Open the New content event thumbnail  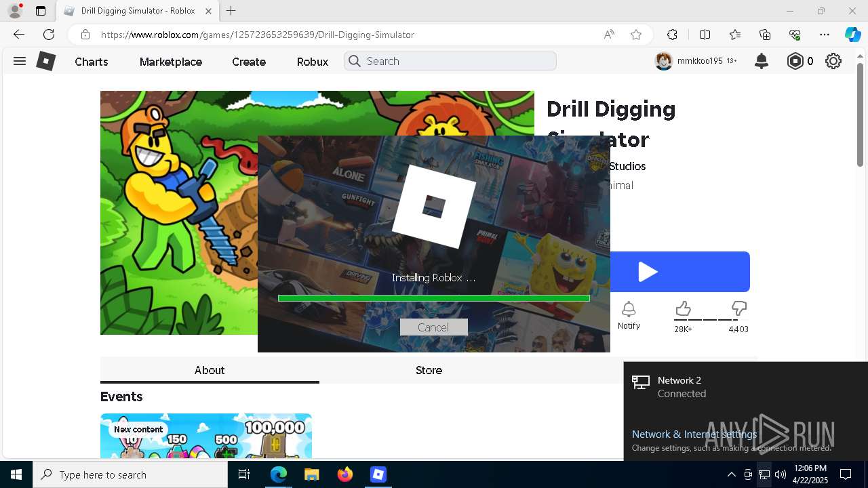point(206,436)
